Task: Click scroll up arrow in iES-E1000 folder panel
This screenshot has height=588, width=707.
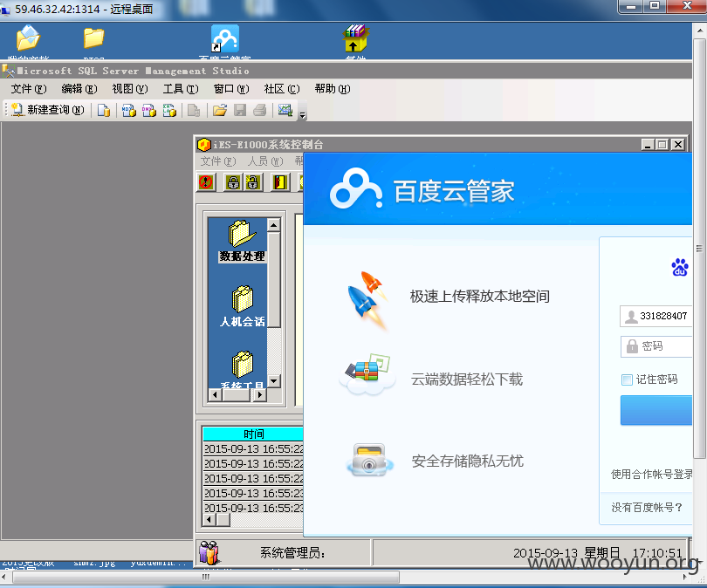Action: point(274,224)
